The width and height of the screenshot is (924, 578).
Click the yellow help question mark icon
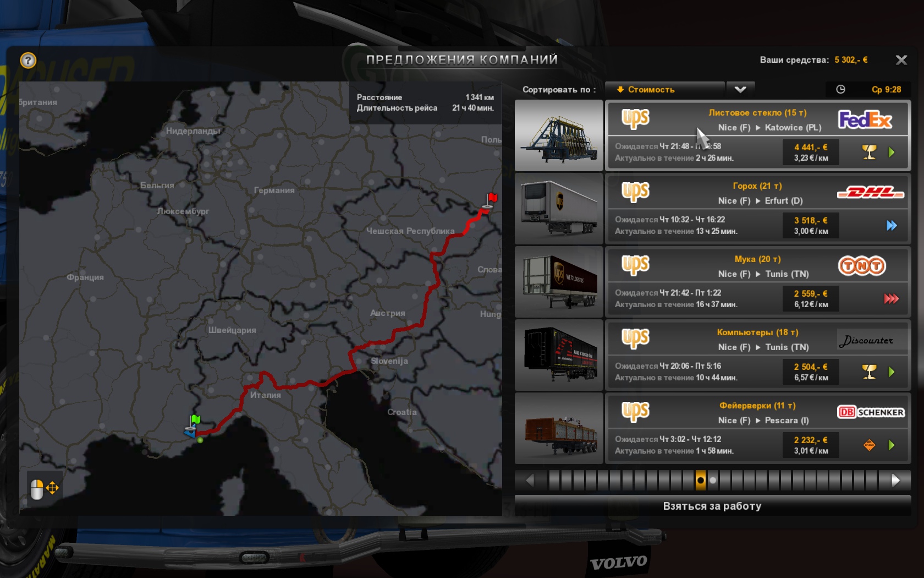coord(28,60)
